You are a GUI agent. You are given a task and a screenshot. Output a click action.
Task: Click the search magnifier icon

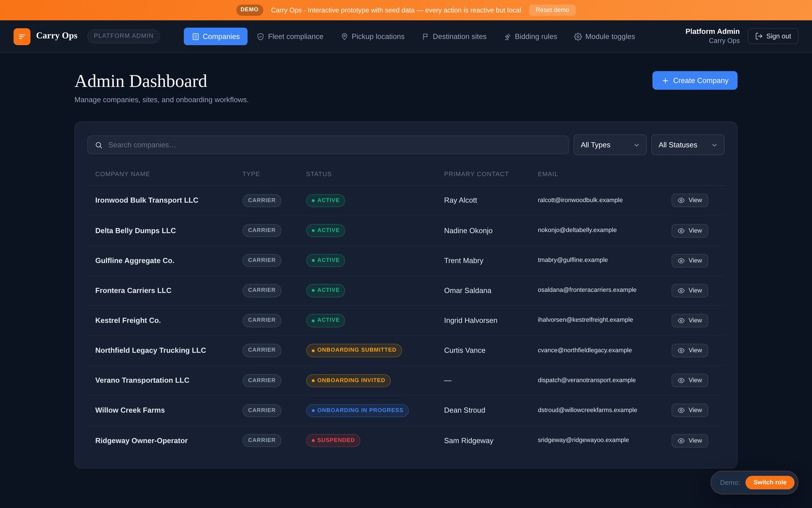pyautogui.click(x=99, y=145)
